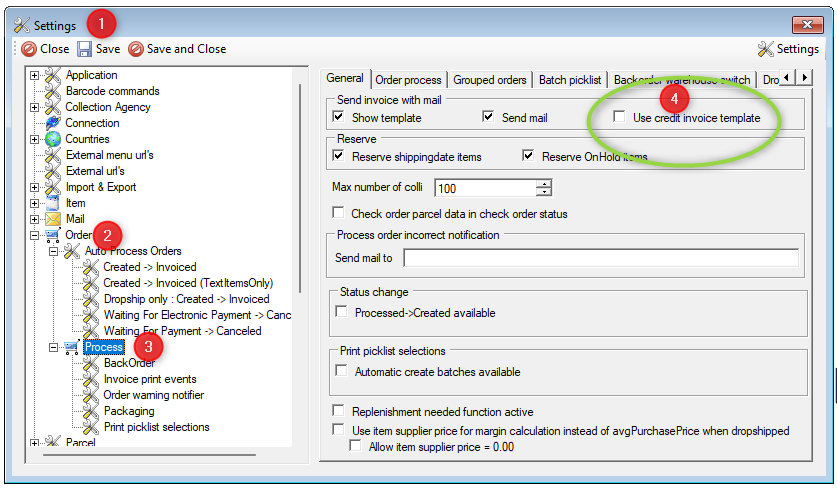
Task: Click the Connection plug icon
Action: click(53, 123)
